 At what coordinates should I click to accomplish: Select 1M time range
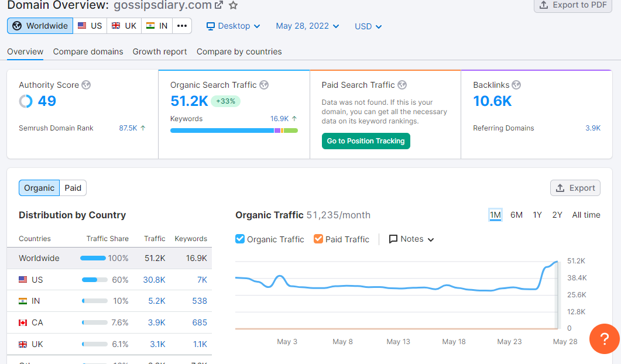point(495,215)
